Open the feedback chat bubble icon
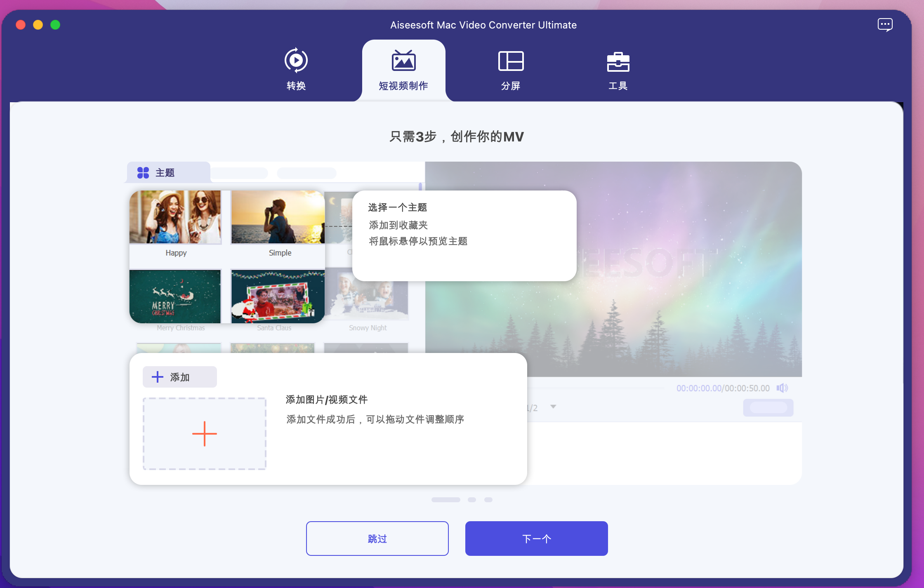The width and height of the screenshot is (924, 588). click(885, 25)
